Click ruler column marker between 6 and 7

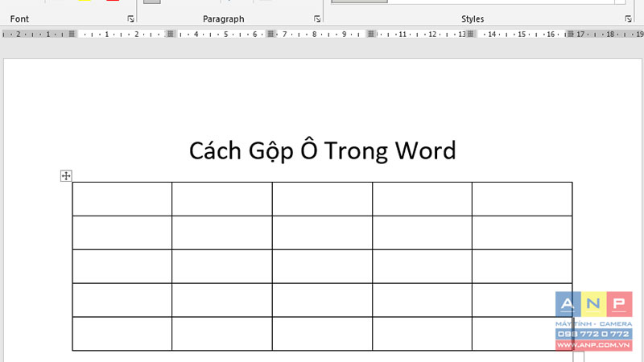coord(270,34)
